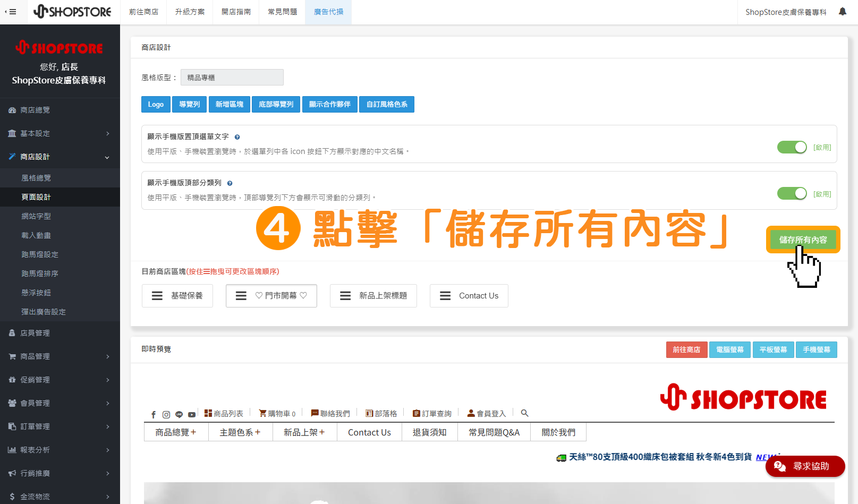Select 彈出廣告設定 submenu item
Image resolution: width=858 pixels, height=504 pixels.
click(x=60, y=312)
